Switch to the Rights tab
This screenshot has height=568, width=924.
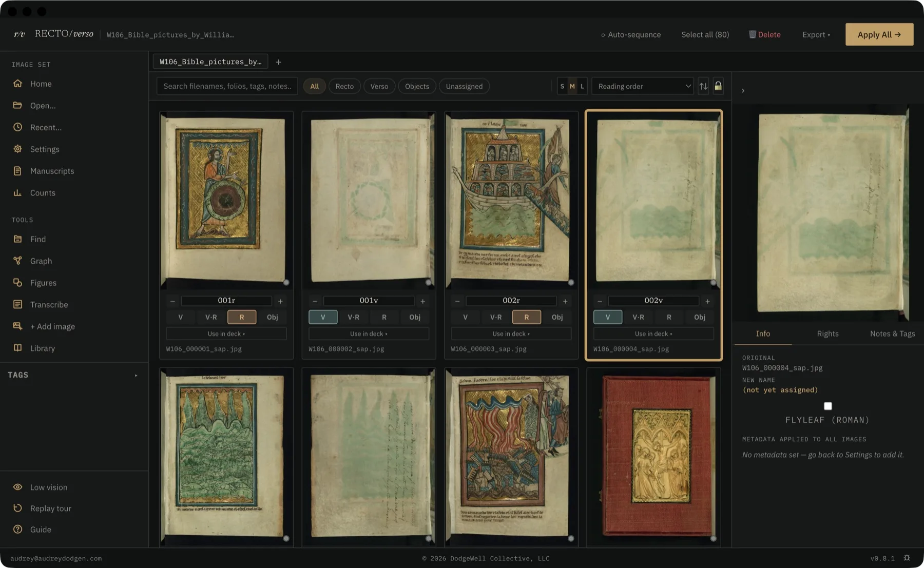point(827,334)
